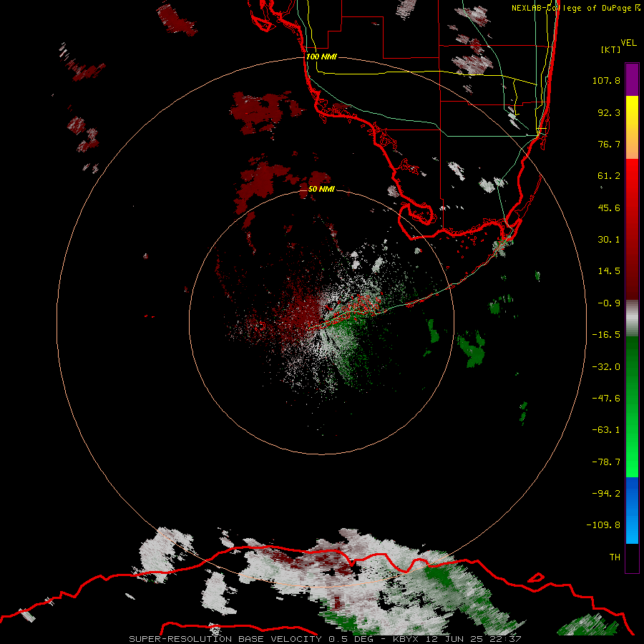Click the KBYX station identifier in caption
The image size is (644, 644).
pos(405,639)
